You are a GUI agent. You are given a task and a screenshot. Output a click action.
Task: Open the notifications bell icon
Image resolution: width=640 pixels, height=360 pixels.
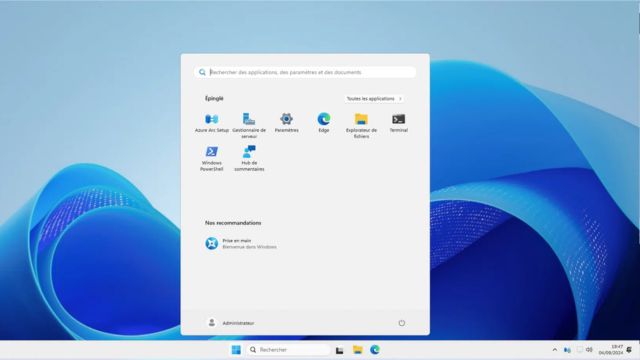(x=629, y=350)
